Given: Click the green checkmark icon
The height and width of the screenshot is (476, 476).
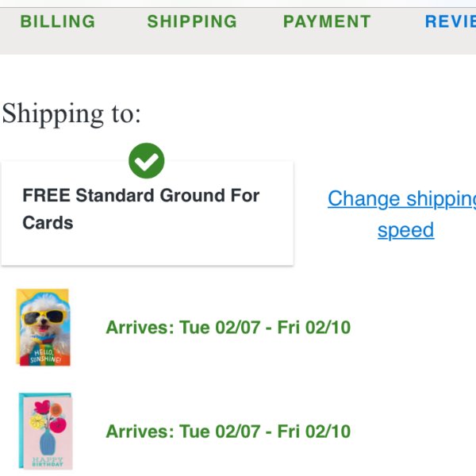Looking at the screenshot, I should [x=146, y=160].
